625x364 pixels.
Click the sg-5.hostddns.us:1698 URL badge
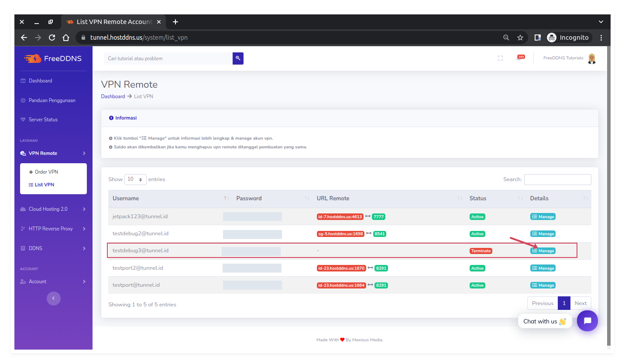[340, 234]
